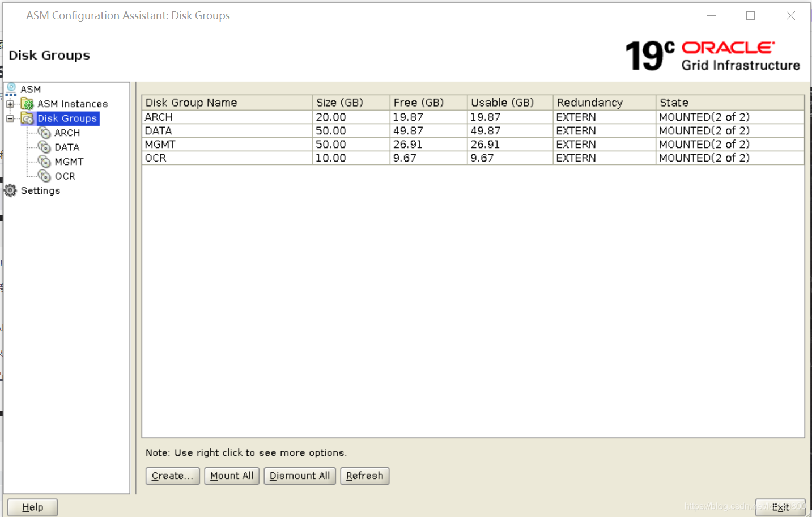Click the ASM Instances folder icon
Screen dimensions: 812x517
(28, 104)
